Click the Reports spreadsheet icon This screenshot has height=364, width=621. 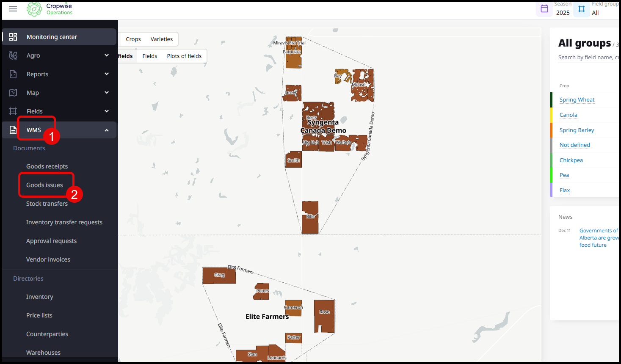pos(13,74)
